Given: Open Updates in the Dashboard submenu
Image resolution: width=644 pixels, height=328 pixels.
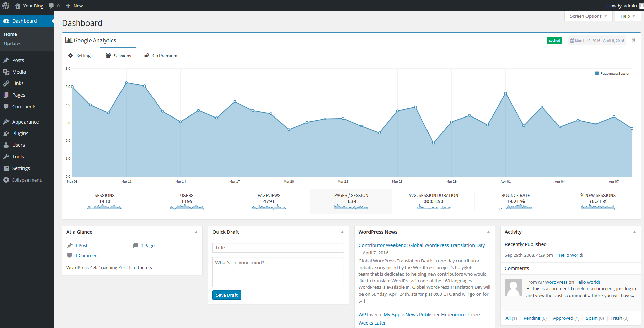Looking at the screenshot, I should 13,43.
